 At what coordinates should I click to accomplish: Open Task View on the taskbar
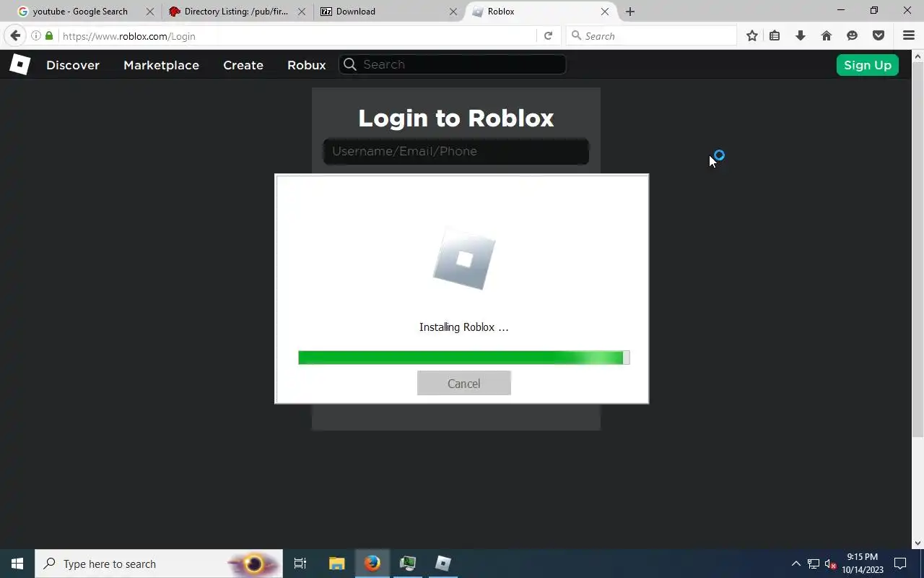(300, 564)
